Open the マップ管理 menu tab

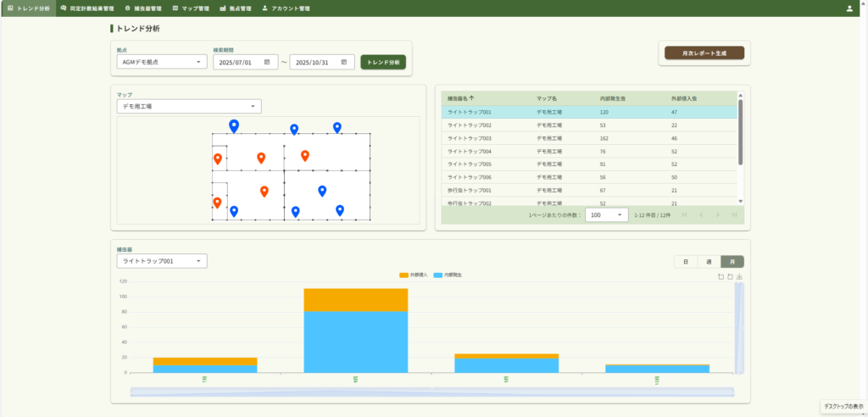click(191, 8)
